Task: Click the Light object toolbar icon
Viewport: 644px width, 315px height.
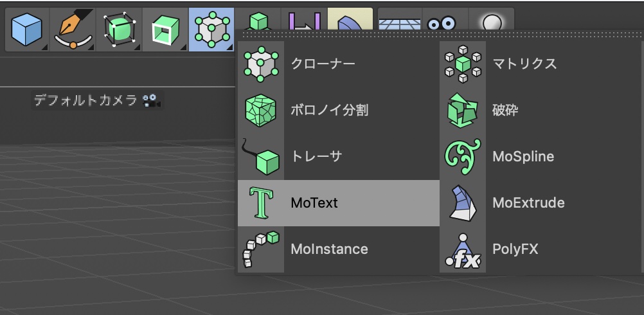Action: click(492, 21)
